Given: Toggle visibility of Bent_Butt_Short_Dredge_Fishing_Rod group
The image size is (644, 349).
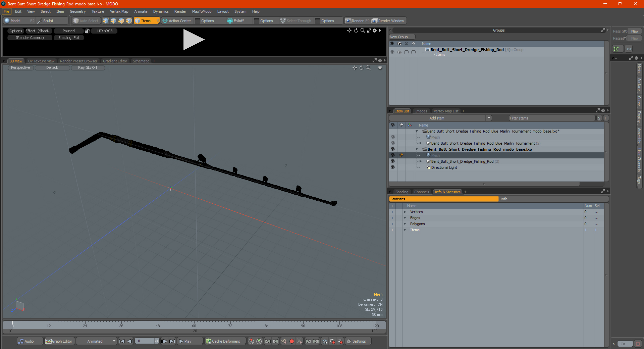Looking at the screenshot, I should point(392,52).
